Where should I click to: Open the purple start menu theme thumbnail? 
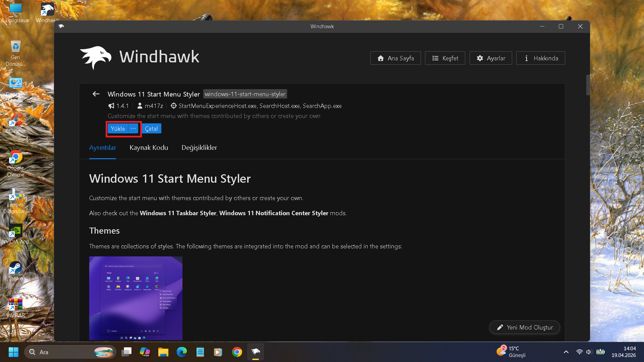pos(136,298)
